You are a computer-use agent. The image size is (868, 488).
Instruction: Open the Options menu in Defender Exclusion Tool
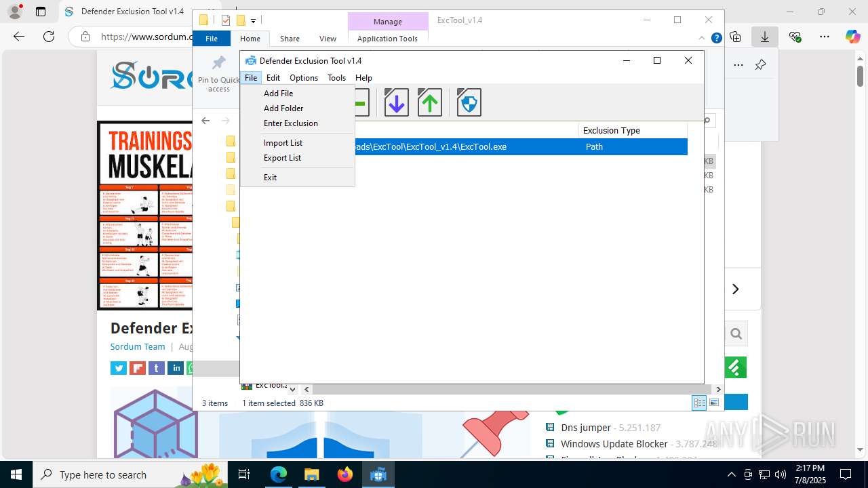pos(304,78)
